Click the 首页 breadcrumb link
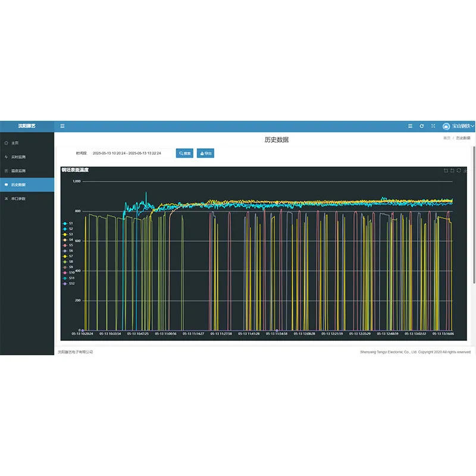This screenshot has height=476, width=476. click(446, 138)
